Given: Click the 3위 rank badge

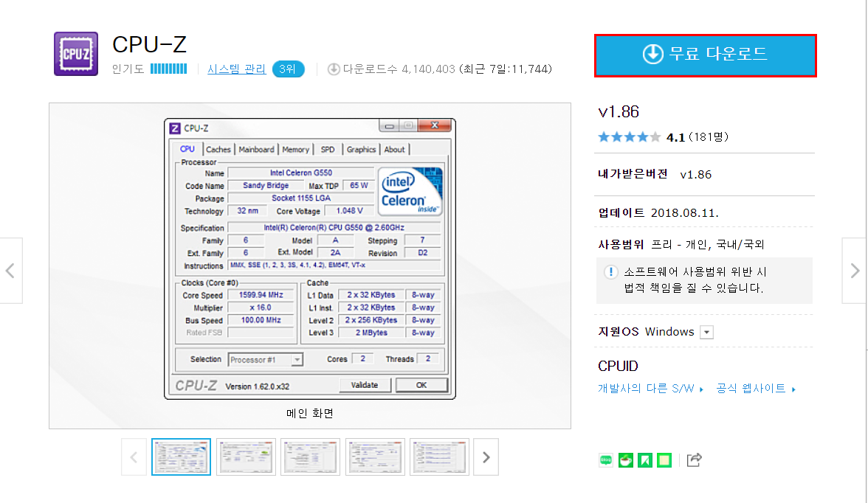Looking at the screenshot, I should pos(288,69).
